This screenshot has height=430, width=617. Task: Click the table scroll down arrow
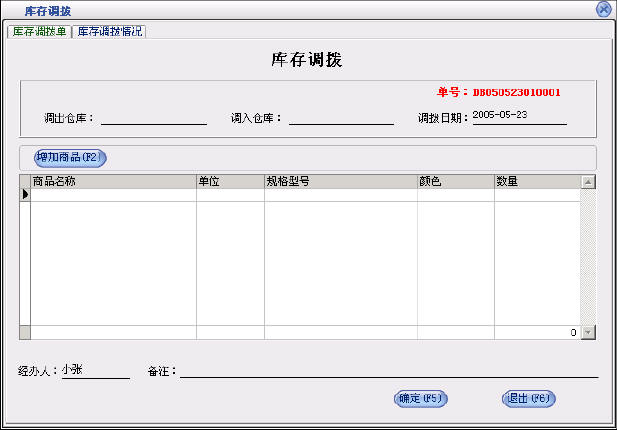click(x=588, y=332)
